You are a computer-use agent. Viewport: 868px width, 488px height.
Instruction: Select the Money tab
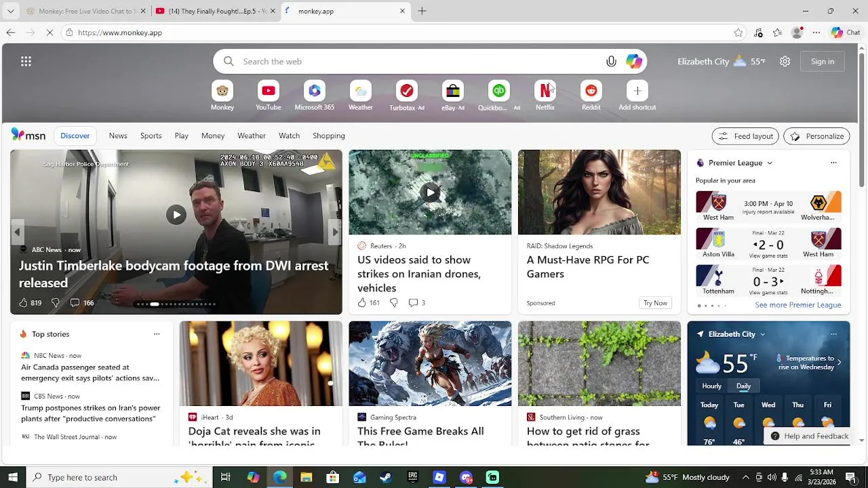point(213,136)
